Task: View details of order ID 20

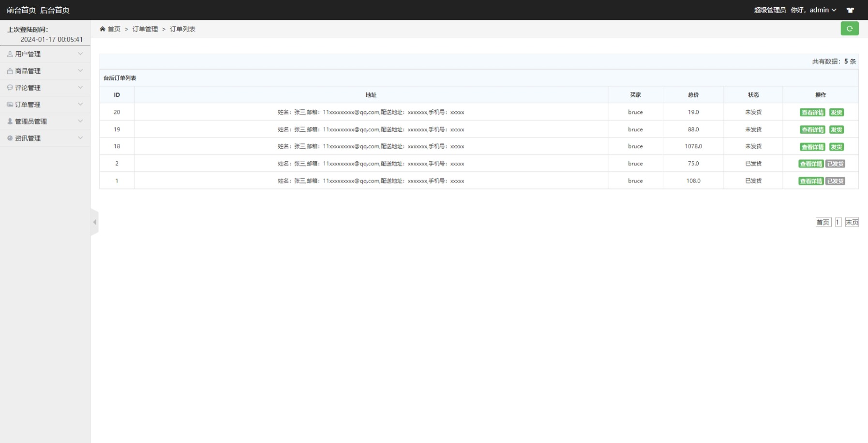Action: (812, 112)
